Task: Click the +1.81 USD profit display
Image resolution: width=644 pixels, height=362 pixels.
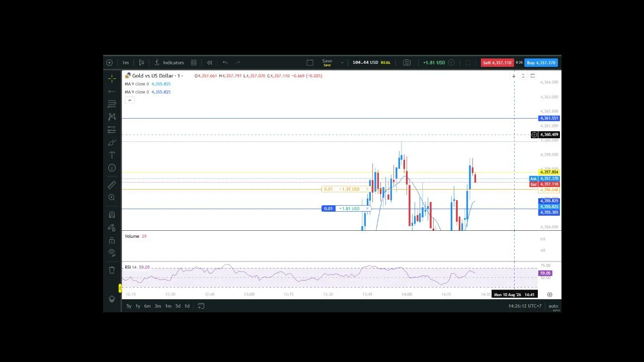Action: 434,63
